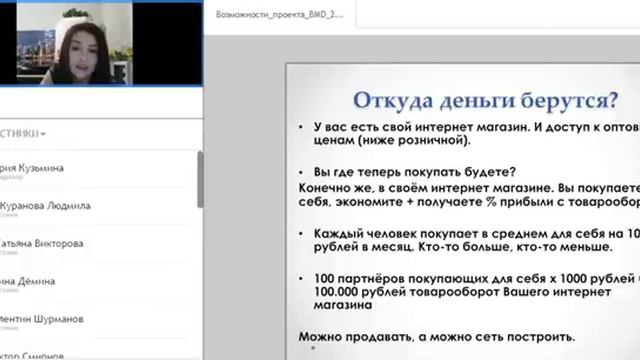Select participant ending in Смирнов
Screen dimensions: 640x360
[31, 356]
